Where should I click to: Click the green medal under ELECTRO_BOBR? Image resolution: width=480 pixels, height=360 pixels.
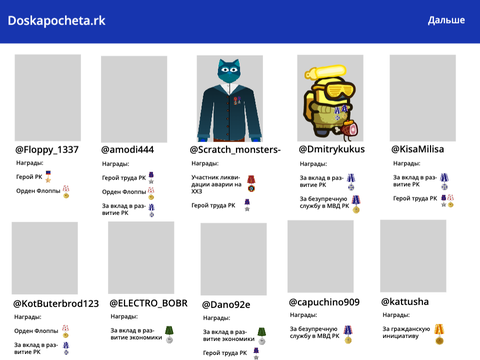[169, 335]
